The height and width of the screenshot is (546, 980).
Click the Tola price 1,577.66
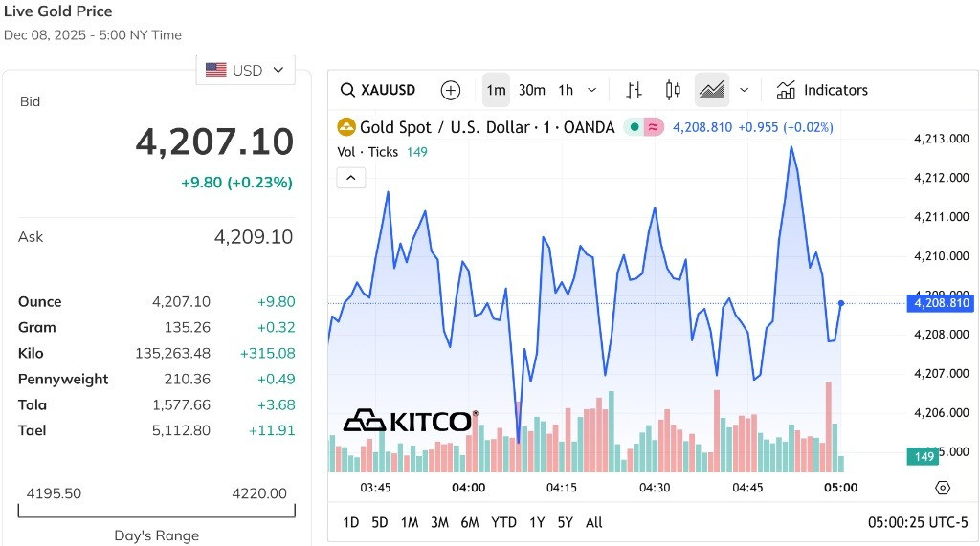click(181, 404)
